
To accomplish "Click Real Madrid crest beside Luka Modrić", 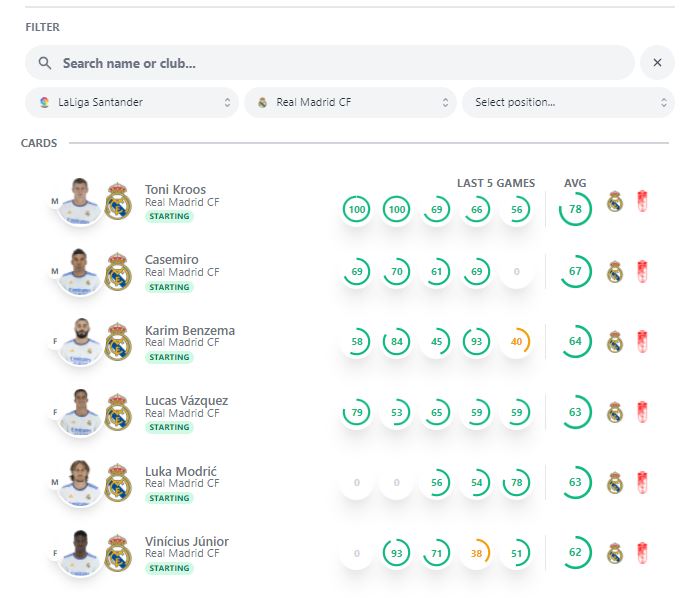I will click(x=118, y=482).
